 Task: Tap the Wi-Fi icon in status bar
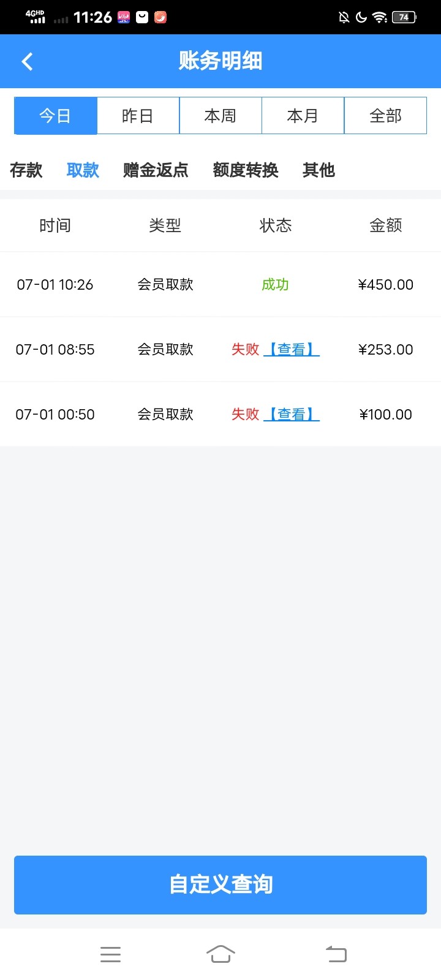click(380, 17)
